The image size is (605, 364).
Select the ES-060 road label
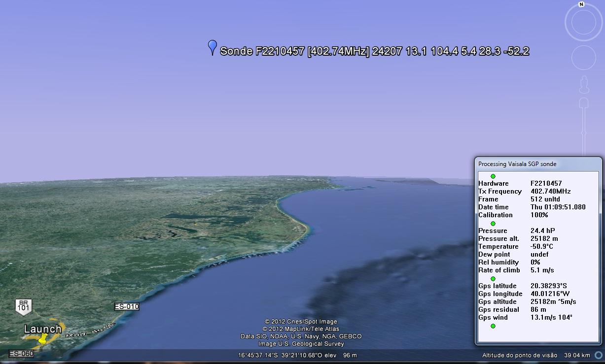(21, 354)
